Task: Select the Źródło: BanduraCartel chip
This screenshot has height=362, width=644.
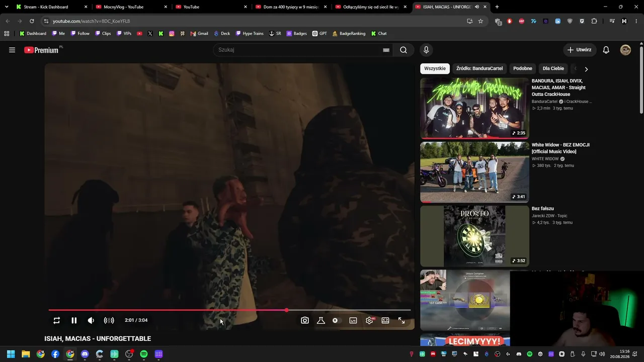Action: 479,68
